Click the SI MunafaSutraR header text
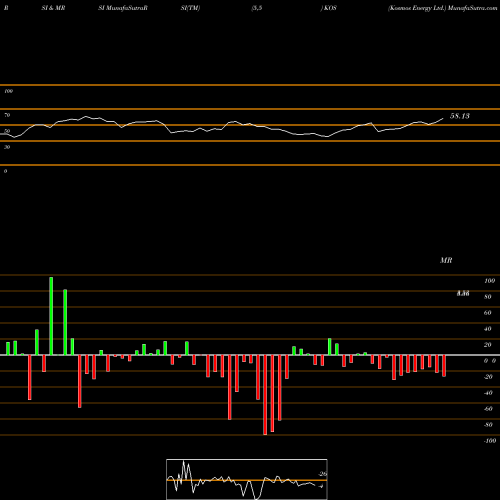The image size is (500, 500). coord(123,8)
